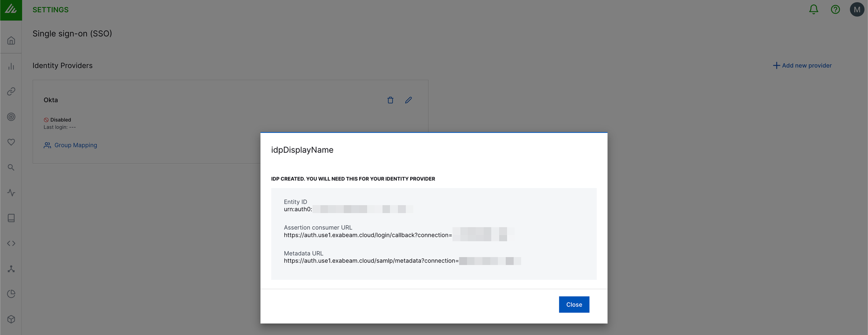868x335 pixels.
Task: Open the help question mark icon
Action: coord(835,9)
